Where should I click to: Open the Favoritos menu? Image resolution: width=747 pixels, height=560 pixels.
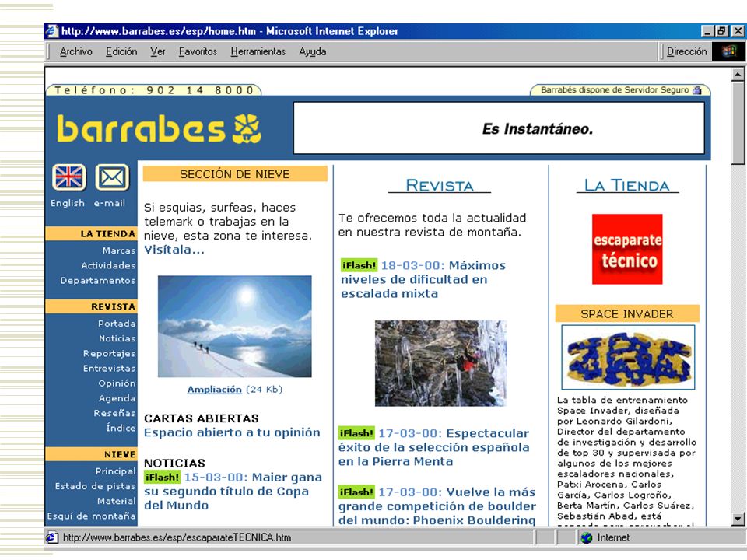(198, 51)
